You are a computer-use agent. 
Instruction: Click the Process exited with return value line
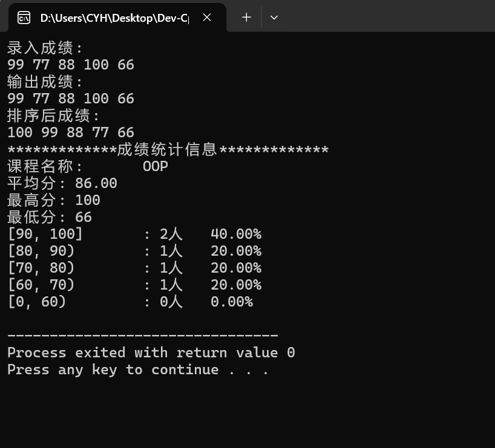[x=151, y=352]
